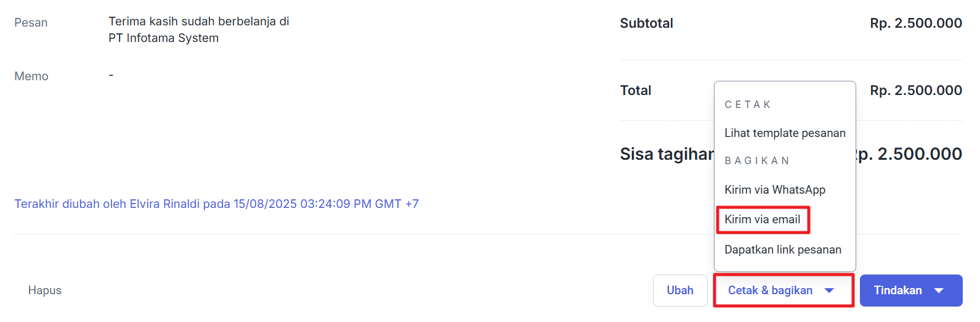Choose Dapatkan link pesanan
The height and width of the screenshot is (322, 980).
pyautogui.click(x=782, y=250)
